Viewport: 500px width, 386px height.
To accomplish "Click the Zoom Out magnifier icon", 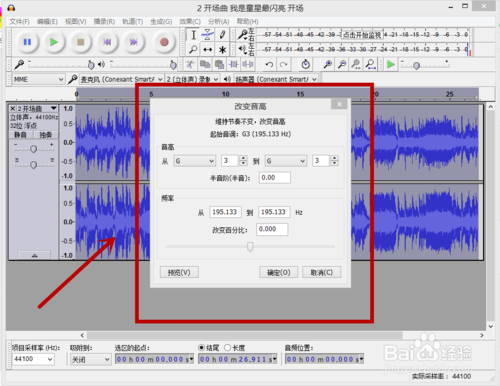I will (342, 64).
